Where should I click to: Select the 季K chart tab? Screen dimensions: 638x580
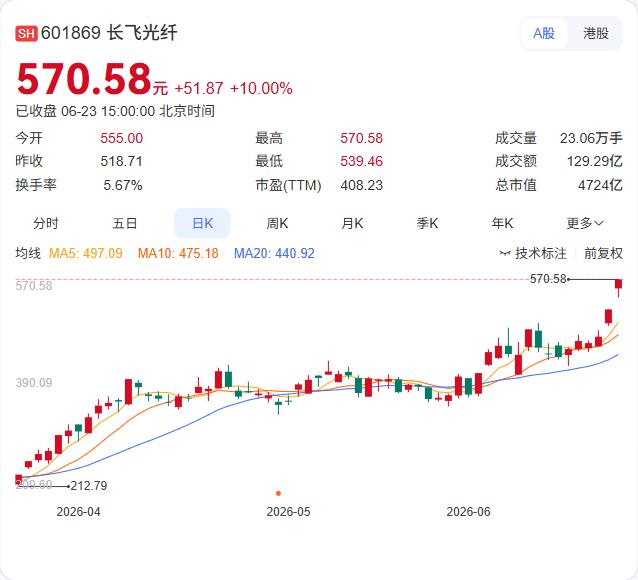[427, 223]
